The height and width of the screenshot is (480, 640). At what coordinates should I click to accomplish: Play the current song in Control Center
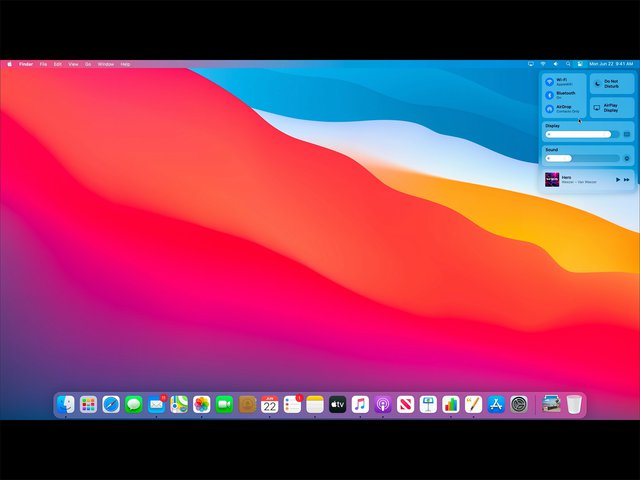tap(616, 180)
